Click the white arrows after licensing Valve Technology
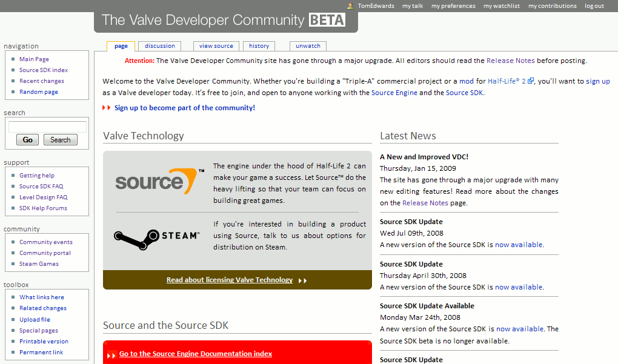Image resolution: width=618 pixels, height=364 pixels. 302,280
